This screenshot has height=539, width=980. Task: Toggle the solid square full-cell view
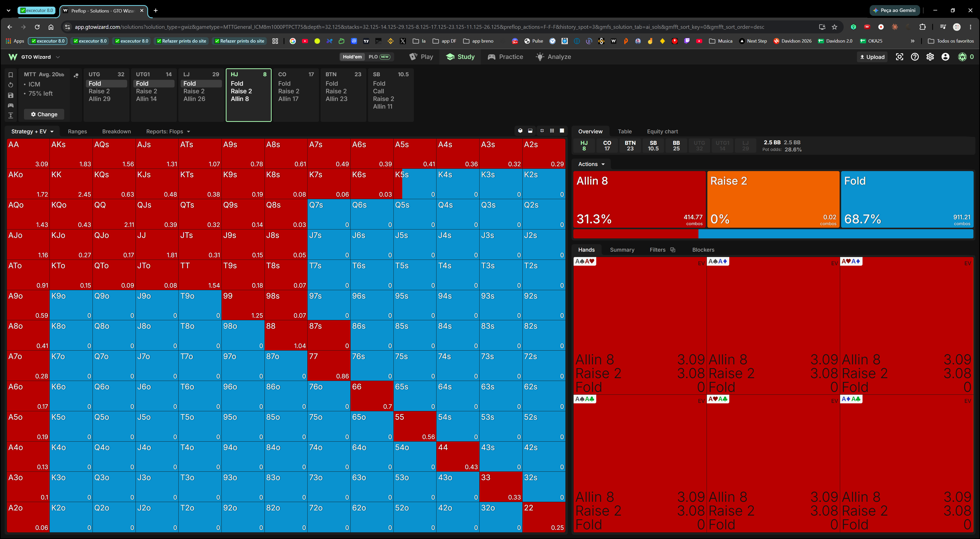point(562,131)
